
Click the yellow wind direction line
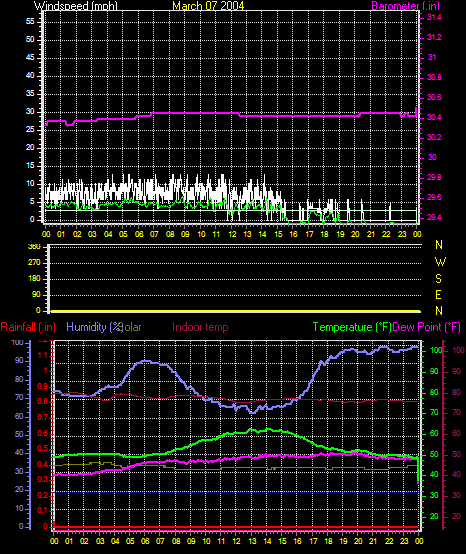[236, 311]
